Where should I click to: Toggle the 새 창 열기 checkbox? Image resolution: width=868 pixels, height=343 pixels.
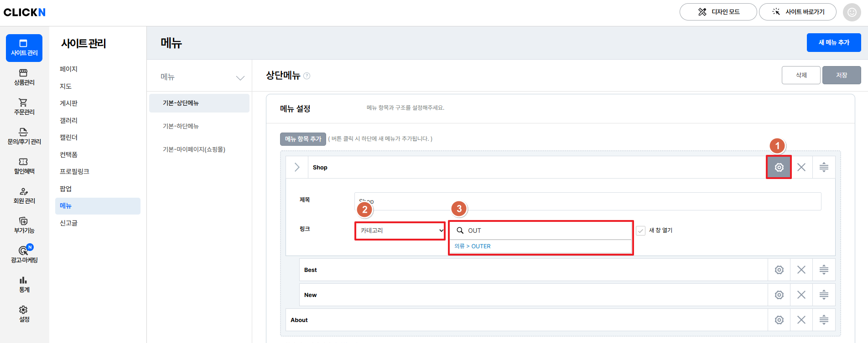tap(641, 230)
